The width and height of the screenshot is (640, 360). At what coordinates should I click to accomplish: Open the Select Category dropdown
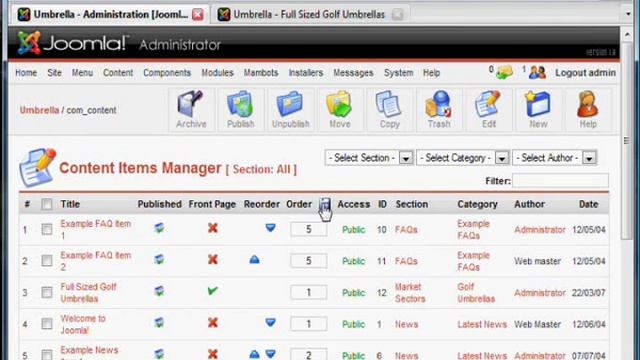click(463, 158)
